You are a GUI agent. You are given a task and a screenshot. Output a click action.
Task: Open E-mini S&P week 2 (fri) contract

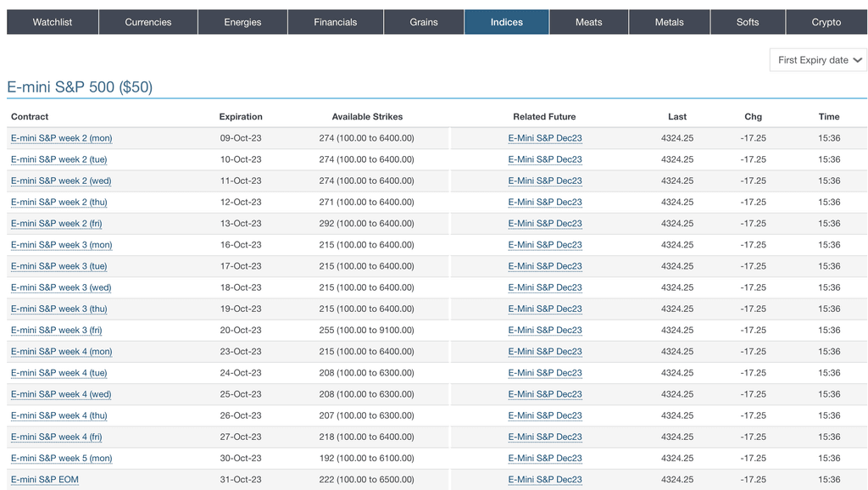point(57,224)
